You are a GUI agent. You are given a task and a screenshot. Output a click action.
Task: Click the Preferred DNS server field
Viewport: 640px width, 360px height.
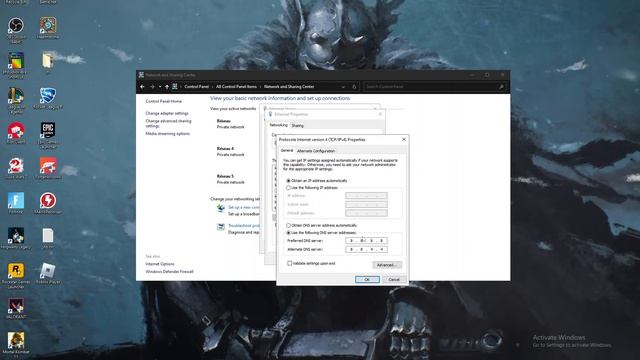(366, 241)
